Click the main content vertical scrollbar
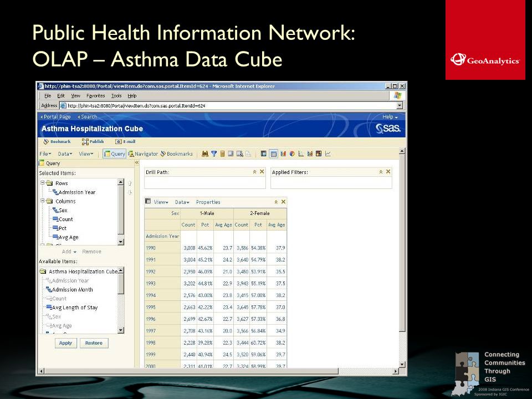The image size is (532, 399). [402, 258]
